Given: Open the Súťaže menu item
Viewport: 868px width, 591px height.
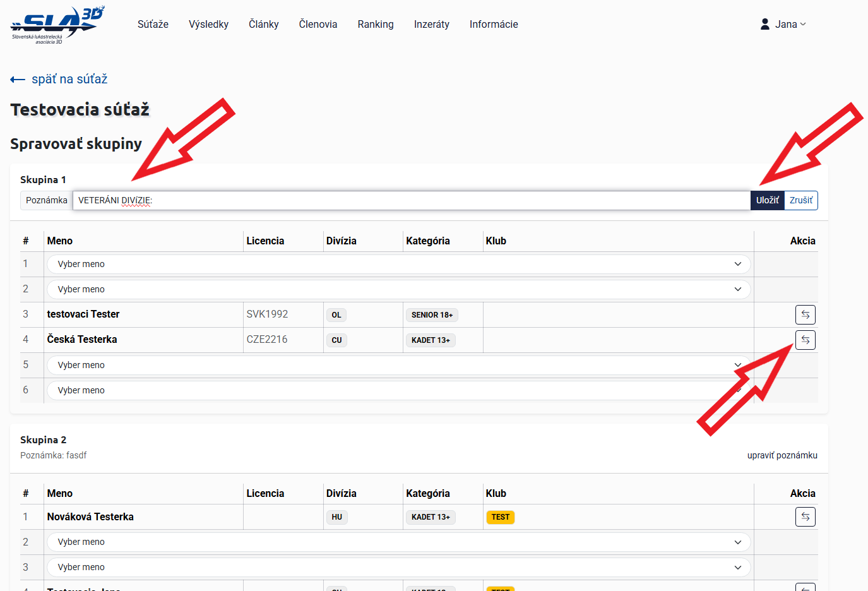Looking at the screenshot, I should pyautogui.click(x=153, y=24).
